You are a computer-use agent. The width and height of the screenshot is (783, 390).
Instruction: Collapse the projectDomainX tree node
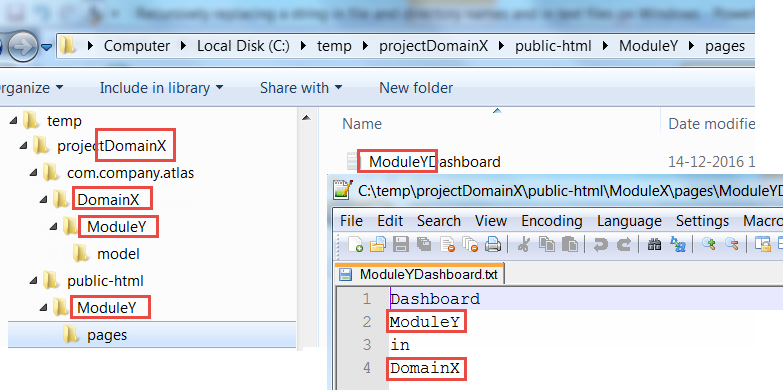[x=23, y=146]
